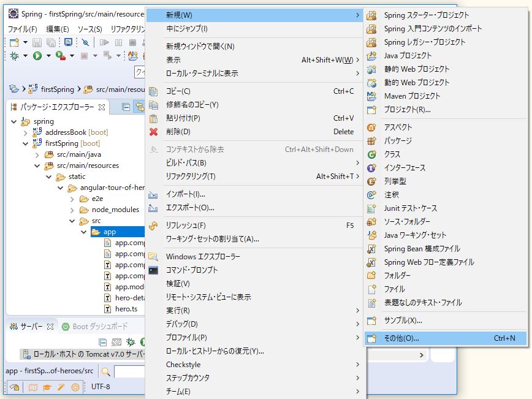Expand the addressBook [boot] project

point(26,132)
